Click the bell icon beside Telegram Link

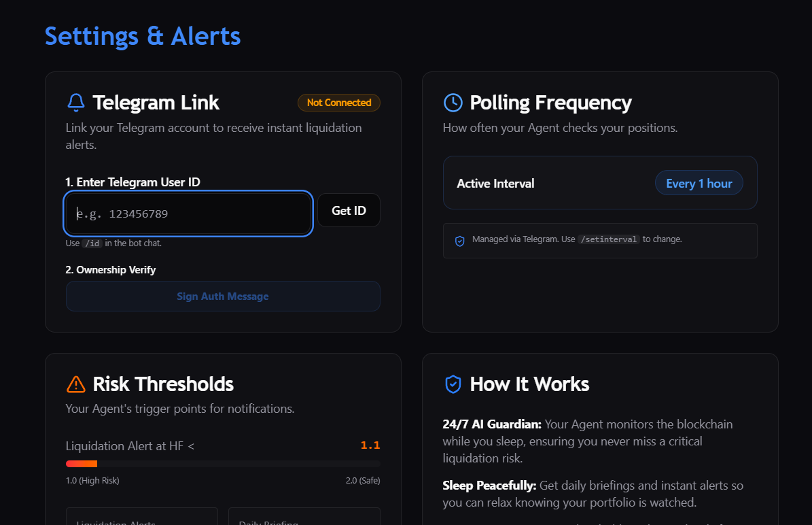[75, 103]
